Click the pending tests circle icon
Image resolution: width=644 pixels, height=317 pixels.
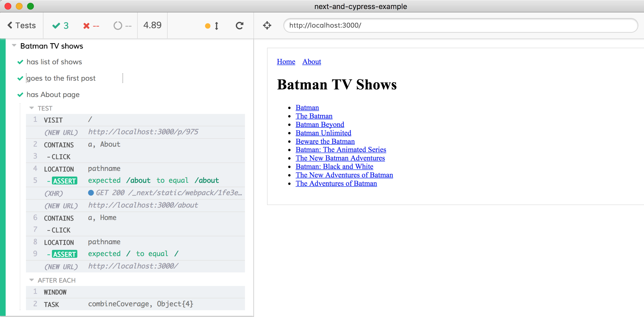coord(118,26)
